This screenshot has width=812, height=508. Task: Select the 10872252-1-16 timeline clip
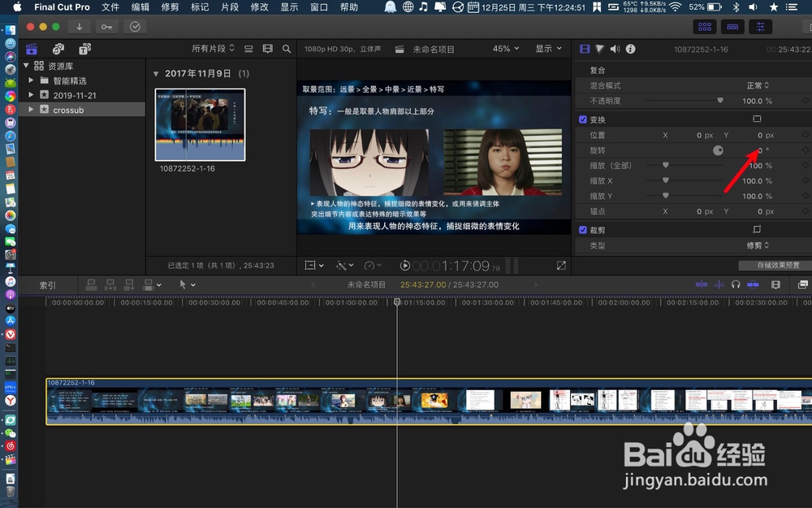tap(429, 402)
